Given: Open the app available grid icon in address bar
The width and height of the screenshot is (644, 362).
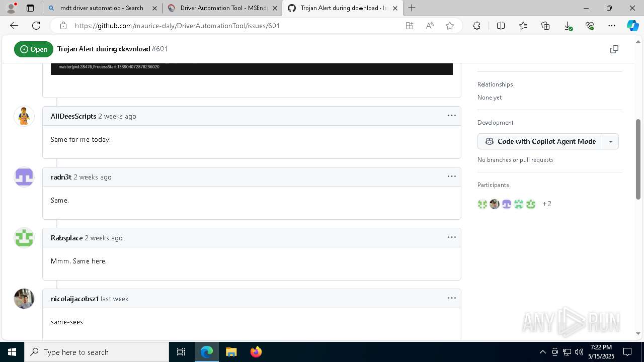Looking at the screenshot, I should click(410, 26).
